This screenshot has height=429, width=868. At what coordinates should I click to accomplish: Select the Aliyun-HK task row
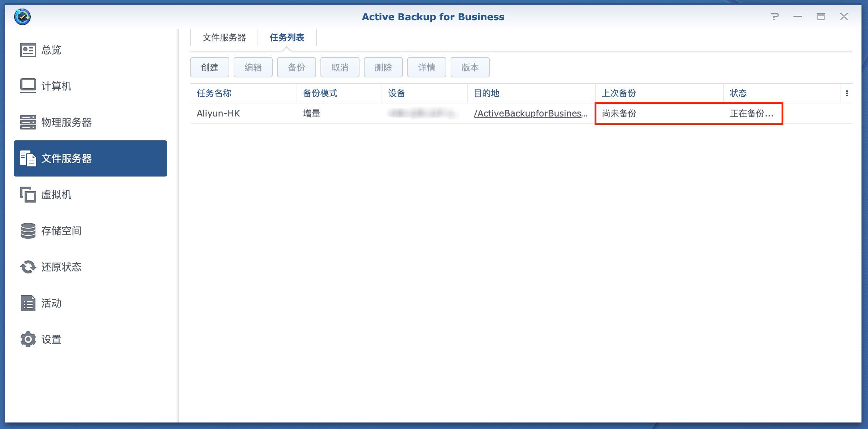tap(218, 114)
